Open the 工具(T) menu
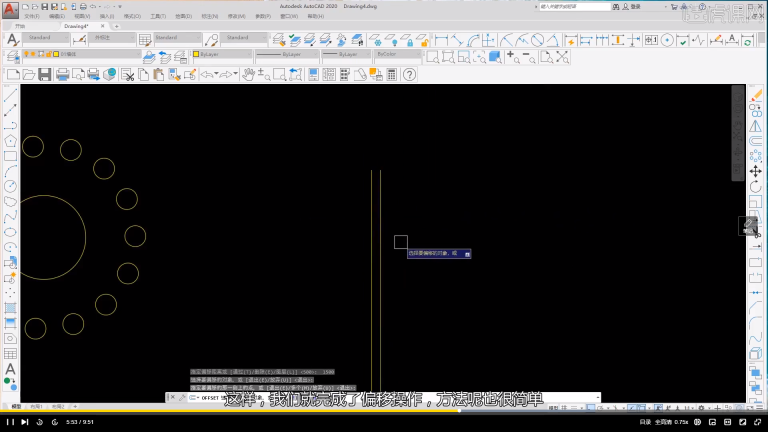 point(158,16)
